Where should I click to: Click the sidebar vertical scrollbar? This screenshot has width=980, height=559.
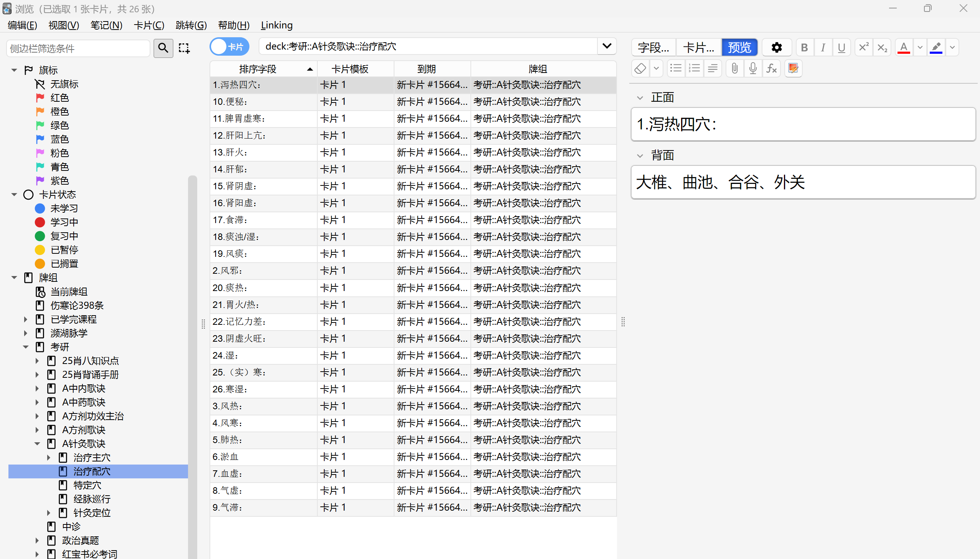(193, 367)
